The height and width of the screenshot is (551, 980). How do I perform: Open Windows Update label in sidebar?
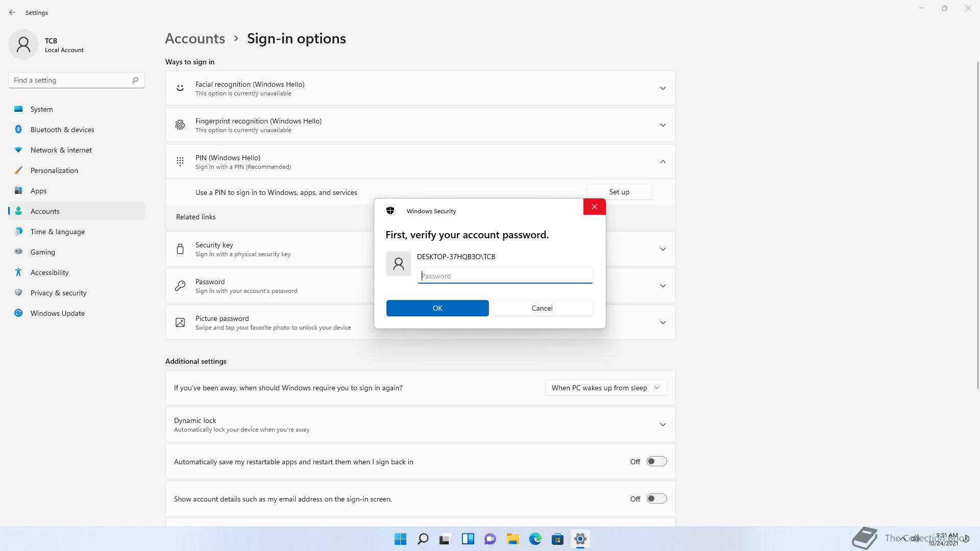(x=58, y=313)
